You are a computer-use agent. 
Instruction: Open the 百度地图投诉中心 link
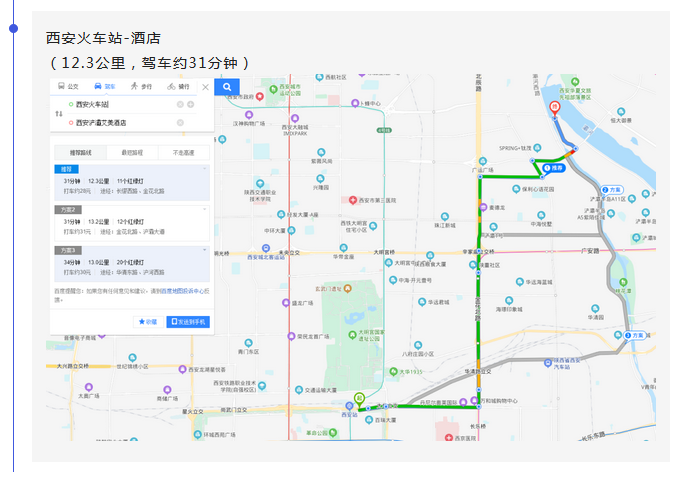tap(182, 291)
